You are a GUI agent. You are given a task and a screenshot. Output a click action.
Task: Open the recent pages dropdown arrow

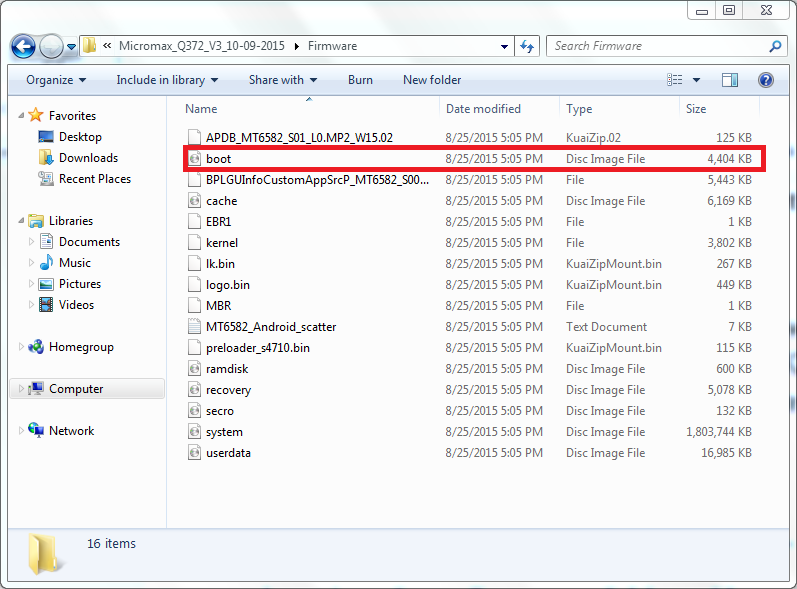click(x=72, y=47)
